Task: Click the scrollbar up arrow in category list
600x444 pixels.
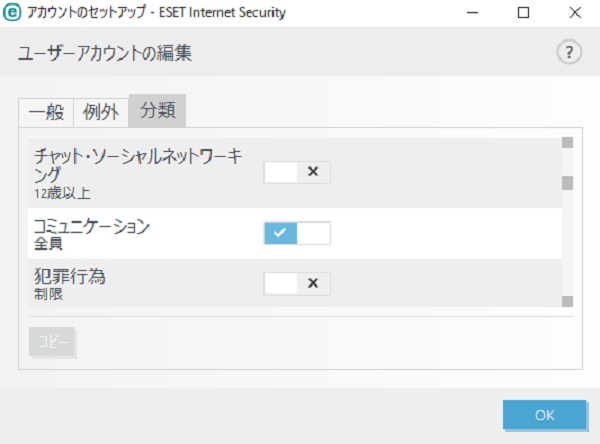Action: [567, 142]
